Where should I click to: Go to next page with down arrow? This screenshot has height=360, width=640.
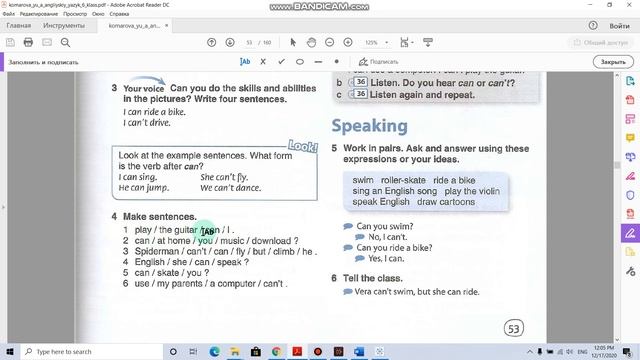(x=230, y=42)
